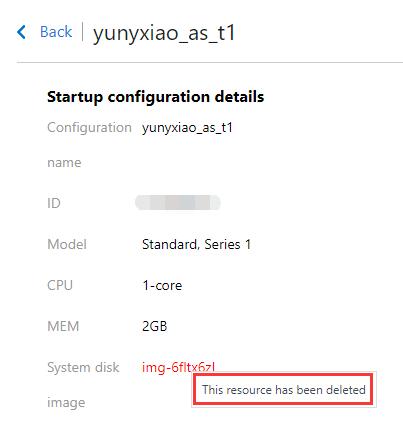Click the word 'image' under System disk
This screenshot has width=403, height=423.
click(66, 403)
